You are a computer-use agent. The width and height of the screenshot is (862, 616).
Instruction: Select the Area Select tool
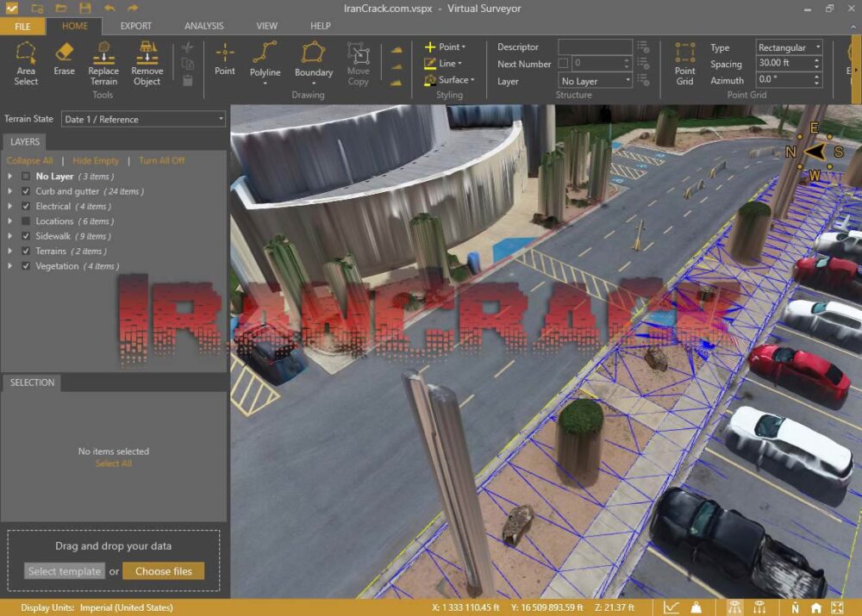click(x=25, y=64)
